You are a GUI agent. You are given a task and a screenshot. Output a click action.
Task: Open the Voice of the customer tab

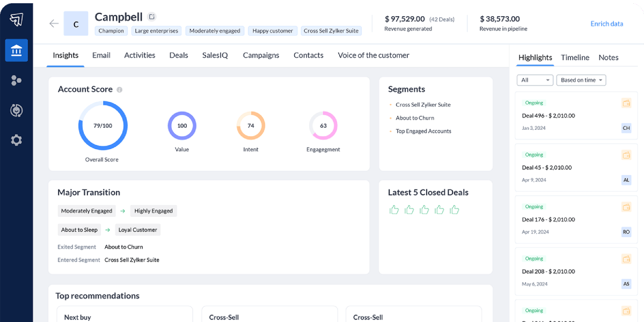(373, 55)
